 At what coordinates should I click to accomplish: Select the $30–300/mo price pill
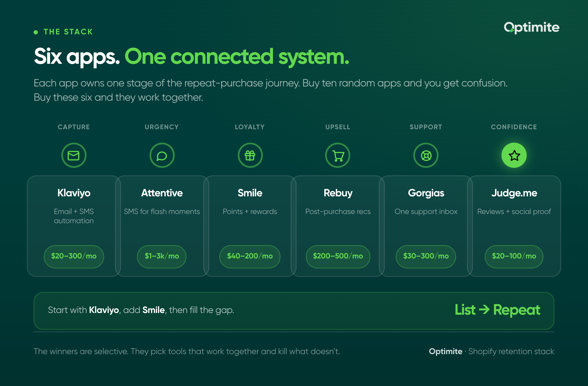pos(426,256)
